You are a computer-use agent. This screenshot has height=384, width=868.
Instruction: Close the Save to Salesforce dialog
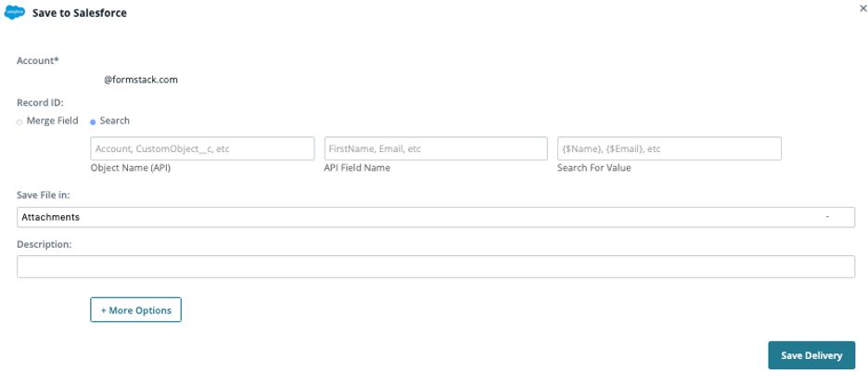click(863, 6)
